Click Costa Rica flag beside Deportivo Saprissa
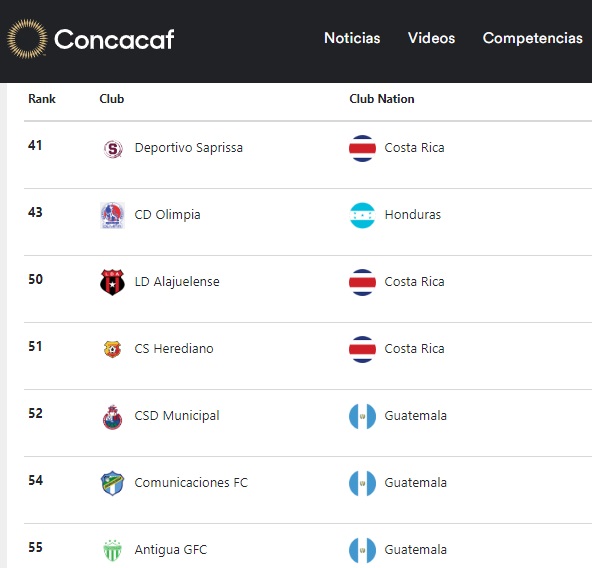Screen dimensions: 592x568 (362, 148)
